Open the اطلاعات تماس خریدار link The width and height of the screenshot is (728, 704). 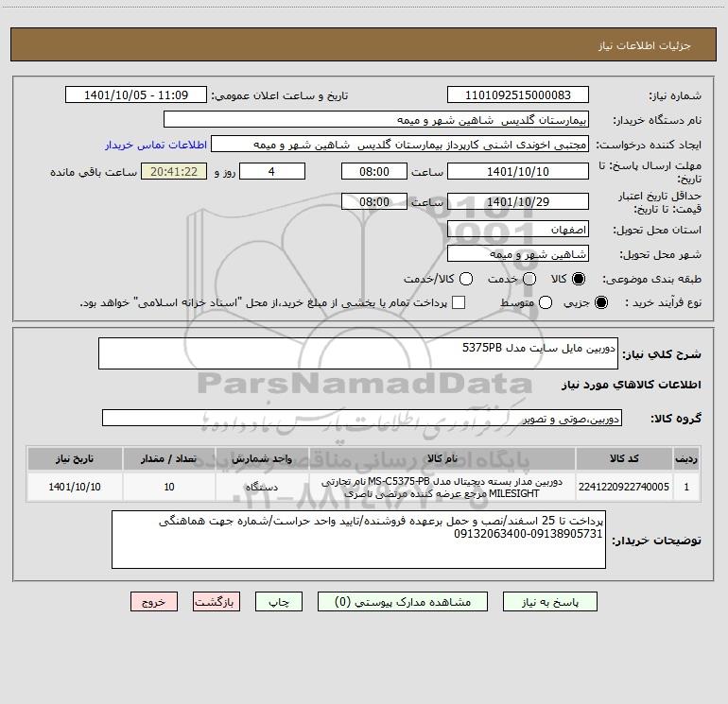[156, 145]
